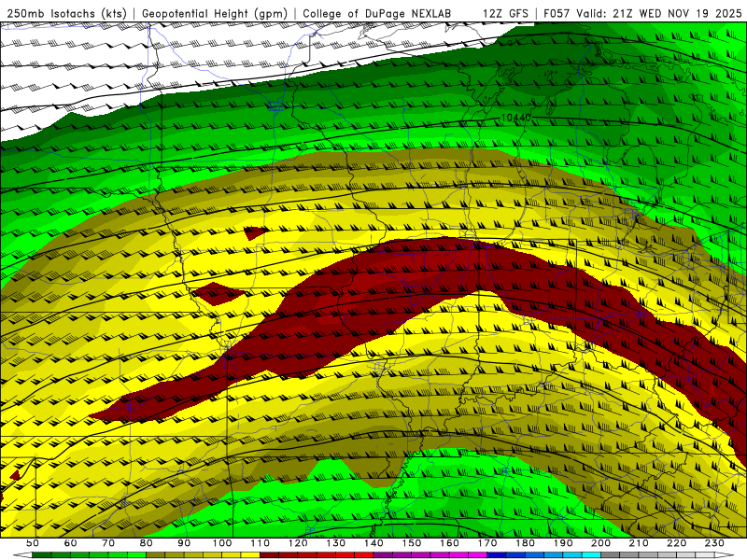Click the '140' label on the color scale
The width and height of the screenshot is (747, 560).
click(x=373, y=543)
